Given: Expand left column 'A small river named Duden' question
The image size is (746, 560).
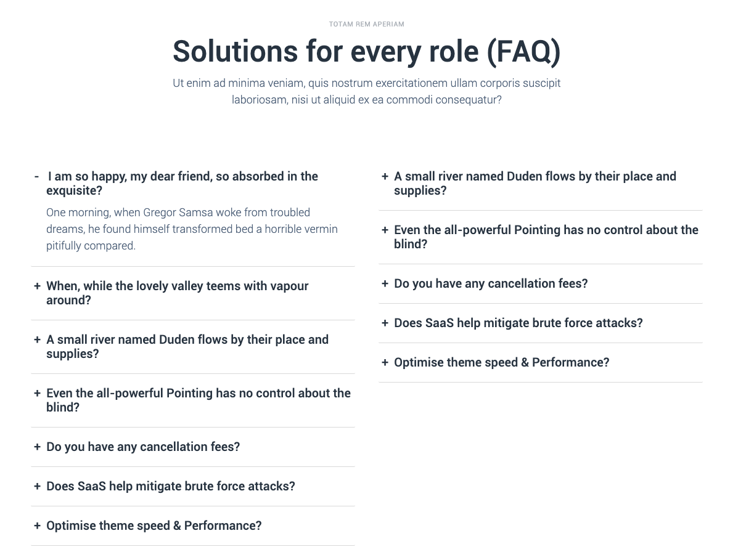Looking at the screenshot, I should point(193,347).
